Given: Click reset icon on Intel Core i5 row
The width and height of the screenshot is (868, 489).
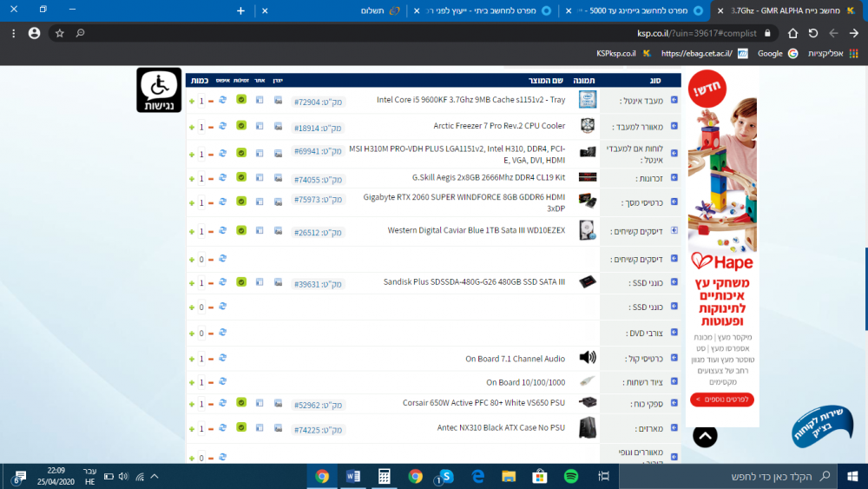Looking at the screenshot, I should [223, 101].
